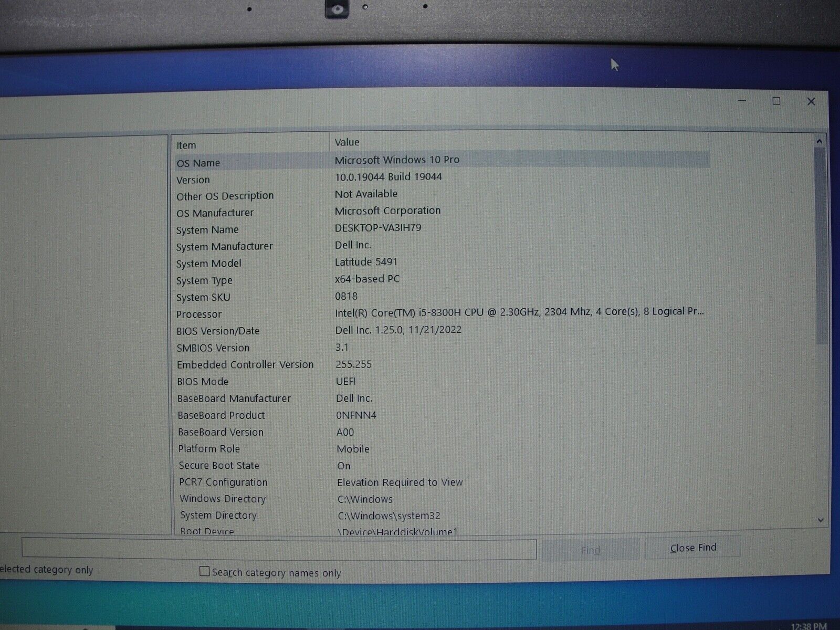
Task: Select 'Other OS Description' row
Action: (442, 195)
